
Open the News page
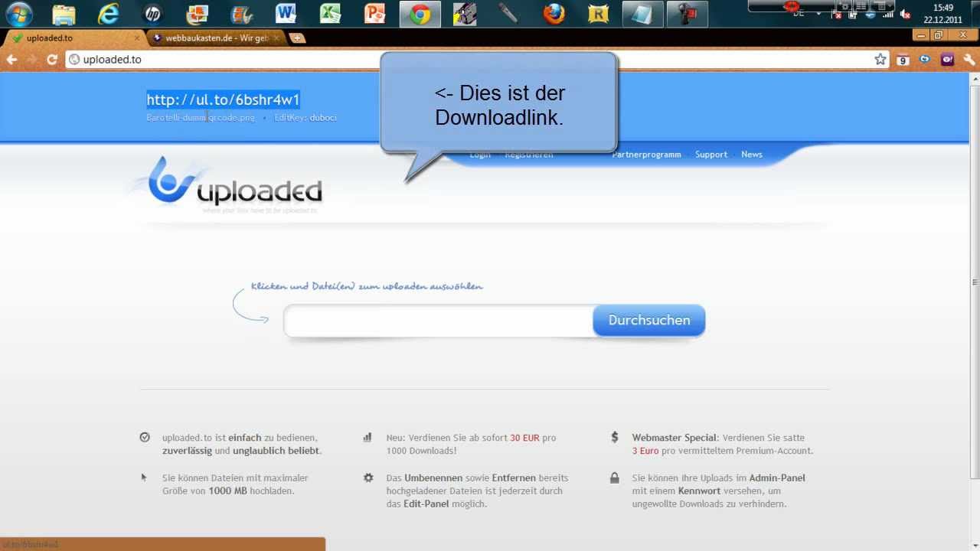click(x=752, y=155)
